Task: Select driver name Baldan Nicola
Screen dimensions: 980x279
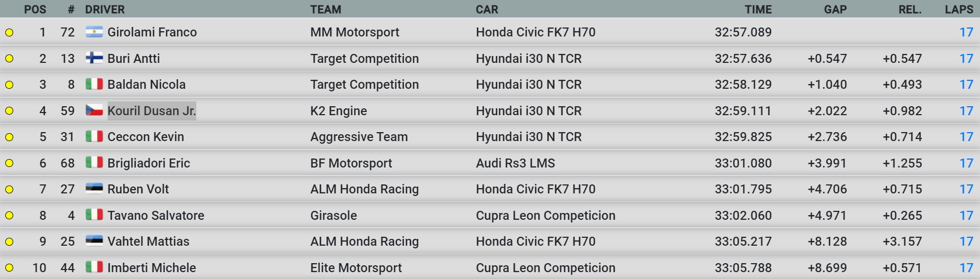Action: pos(147,85)
